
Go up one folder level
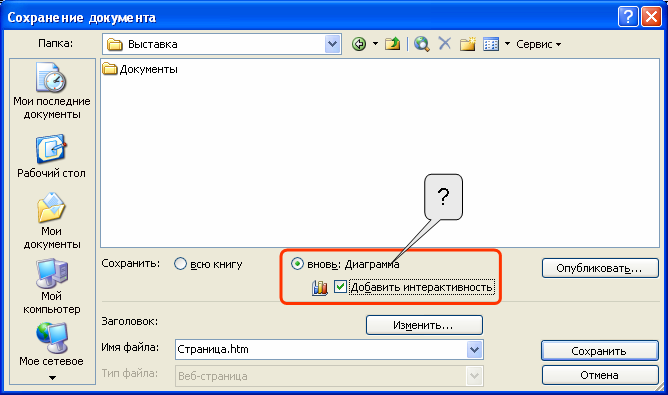392,44
